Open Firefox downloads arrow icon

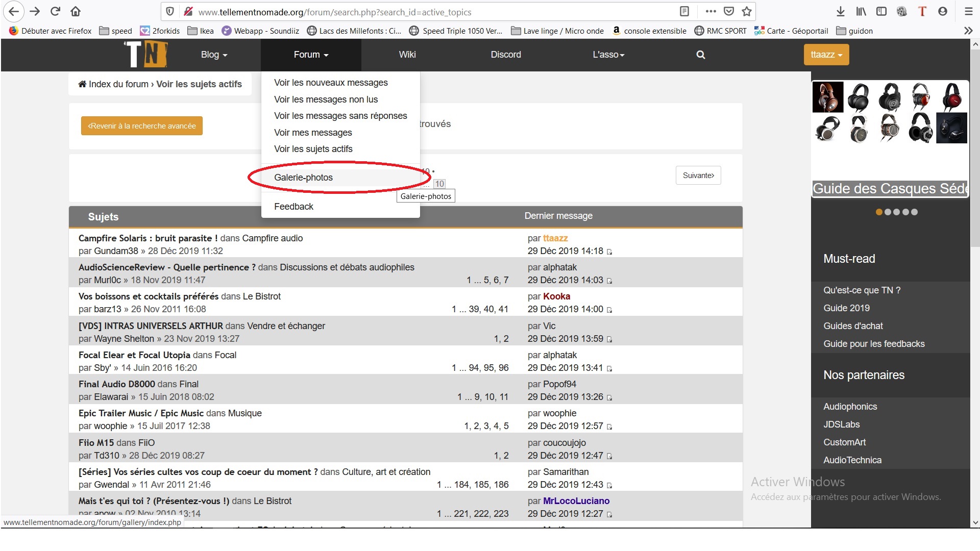pyautogui.click(x=841, y=11)
